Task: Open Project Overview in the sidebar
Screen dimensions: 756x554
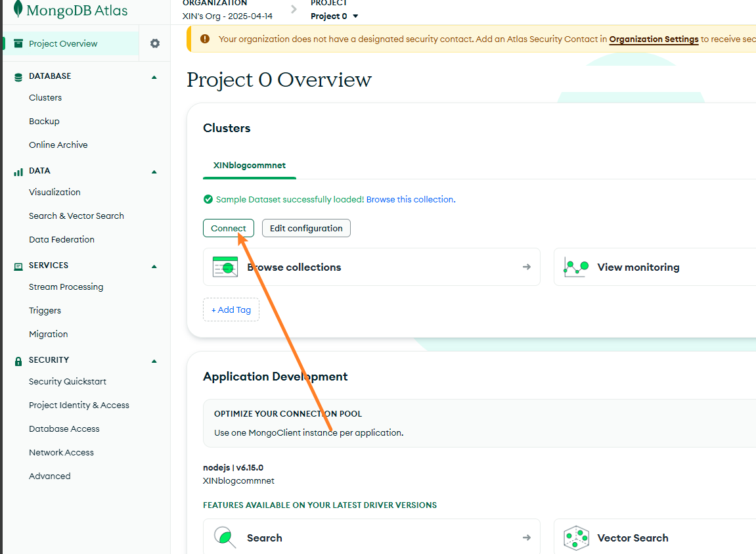Action: (71, 43)
